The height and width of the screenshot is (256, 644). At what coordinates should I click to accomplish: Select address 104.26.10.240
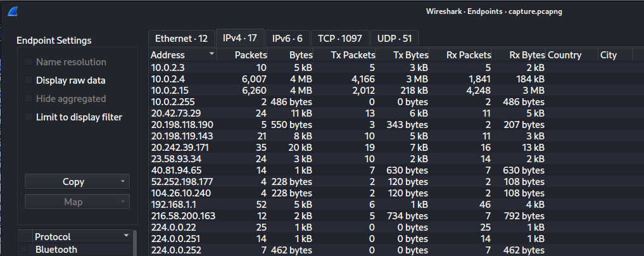coord(396,193)
